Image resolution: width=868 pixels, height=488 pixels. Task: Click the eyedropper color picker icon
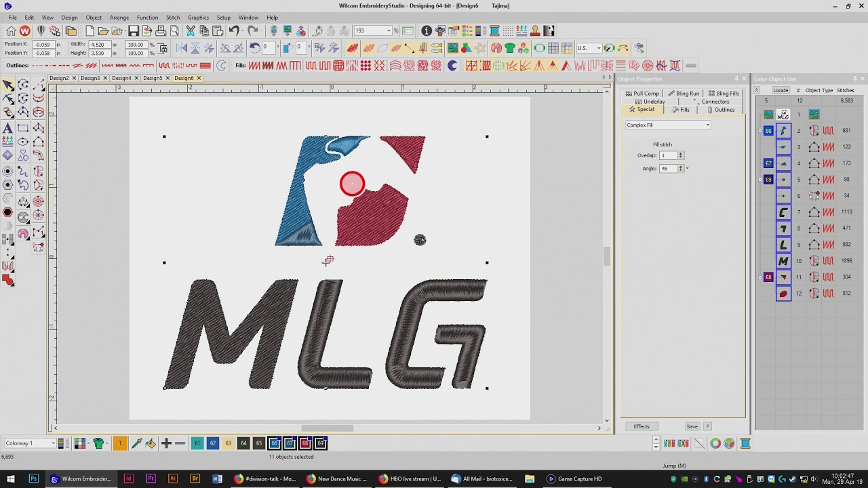pyautogui.click(x=136, y=443)
